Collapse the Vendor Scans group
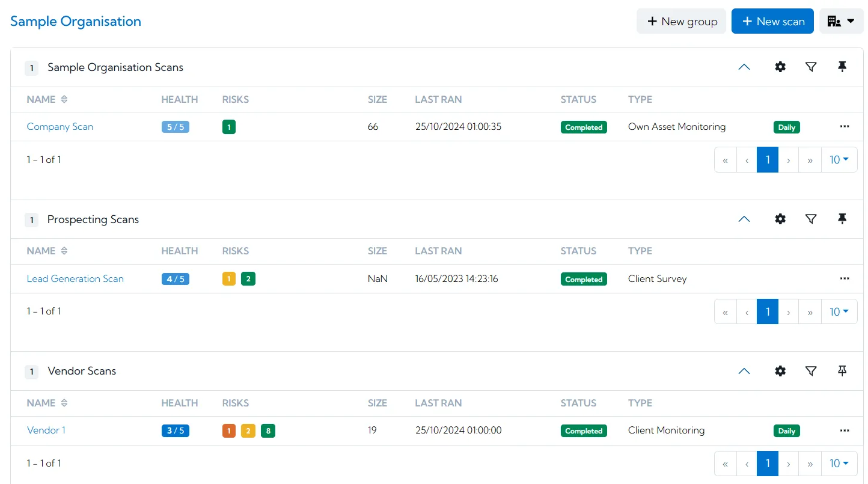Screen dimensions: 868x484 744,371
